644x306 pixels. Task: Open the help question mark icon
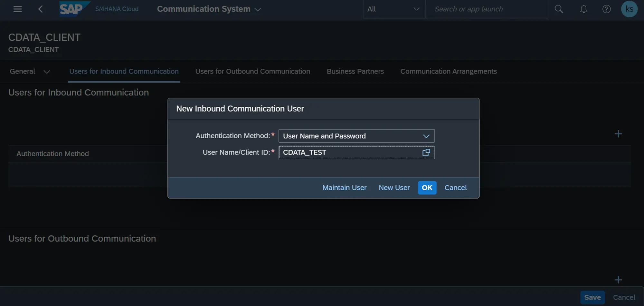click(x=607, y=9)
